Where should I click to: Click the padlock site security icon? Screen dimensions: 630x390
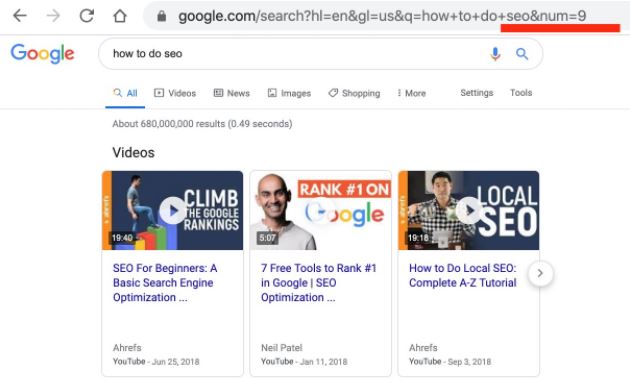(x=162, y=16)
